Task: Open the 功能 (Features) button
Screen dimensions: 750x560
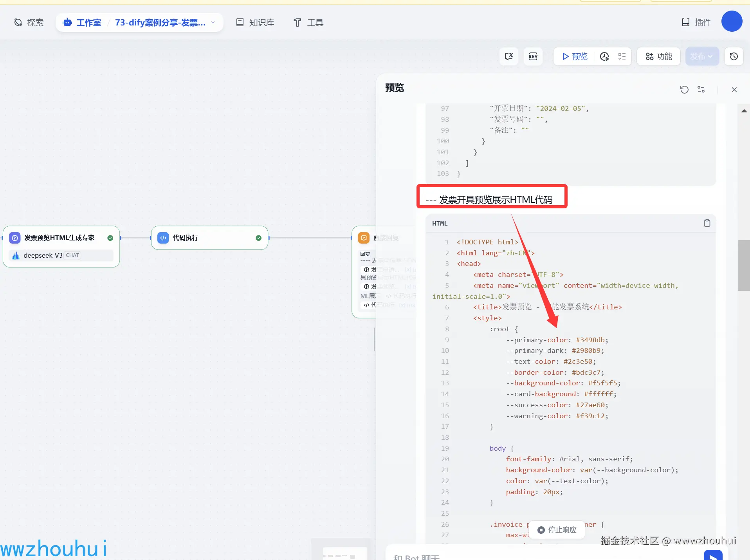Action: coord(659,56)
